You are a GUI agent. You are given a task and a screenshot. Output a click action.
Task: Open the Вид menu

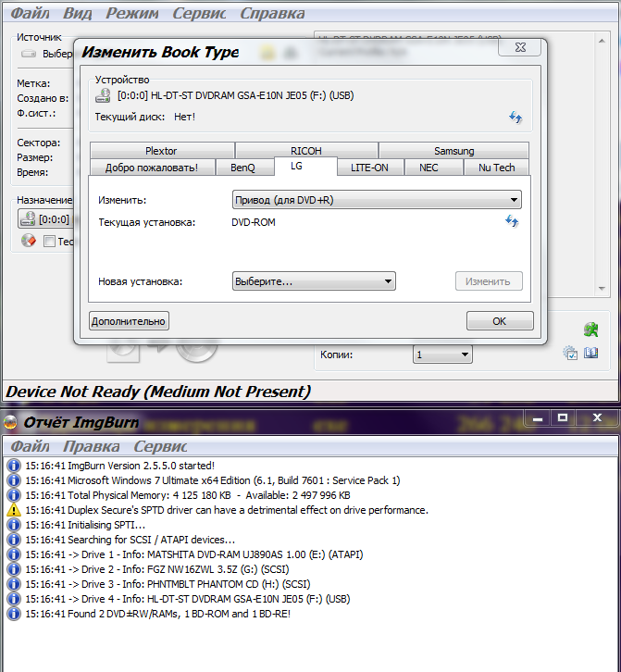click(77, 13)
